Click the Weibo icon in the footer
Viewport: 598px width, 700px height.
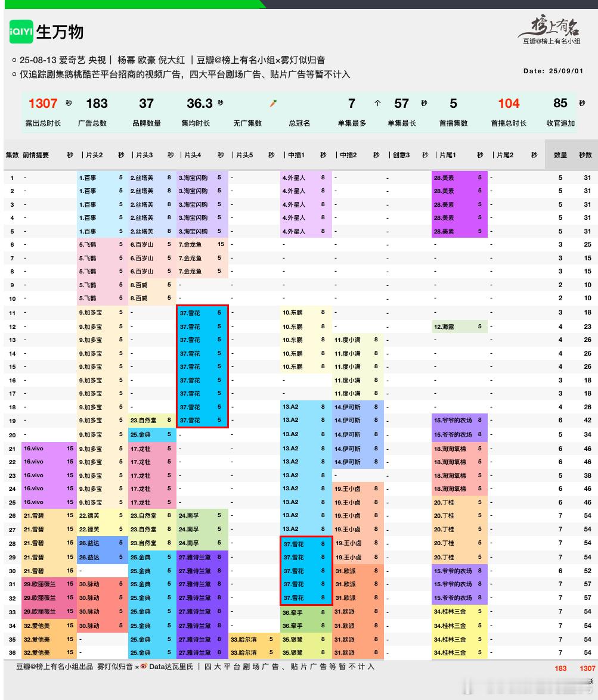coord(144,666)
